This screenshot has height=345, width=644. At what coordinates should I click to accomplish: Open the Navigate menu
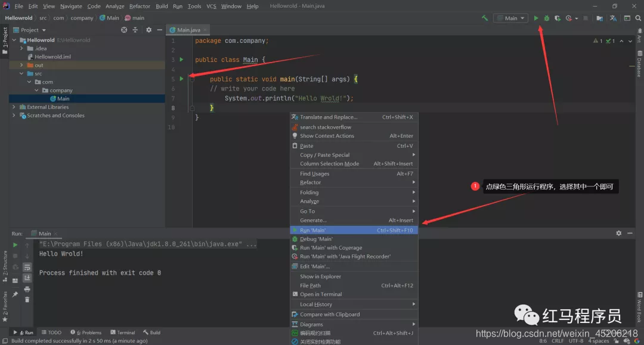coord(71,6)
